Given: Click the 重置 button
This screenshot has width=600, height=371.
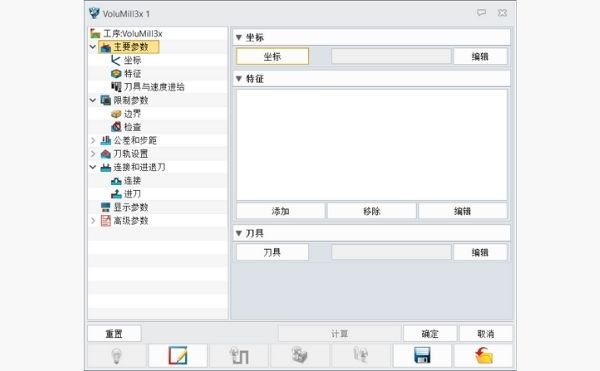Looking at the screenshot, I should pyautogui.click(x=114, y=334).
